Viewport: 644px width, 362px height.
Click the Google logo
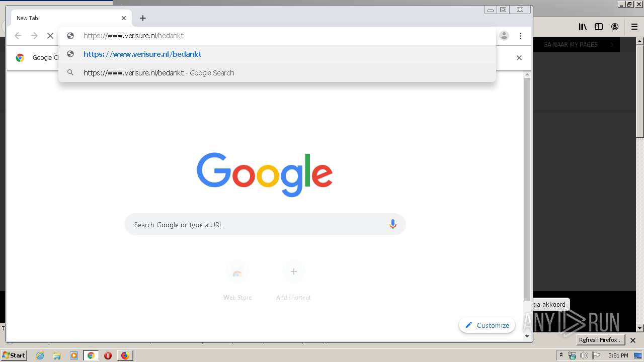[265, 174]
